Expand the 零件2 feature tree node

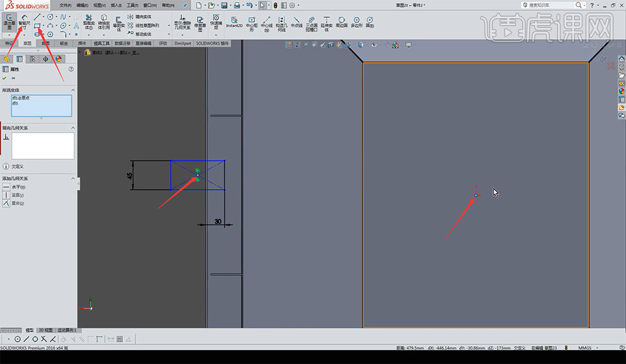coord(80,52)
